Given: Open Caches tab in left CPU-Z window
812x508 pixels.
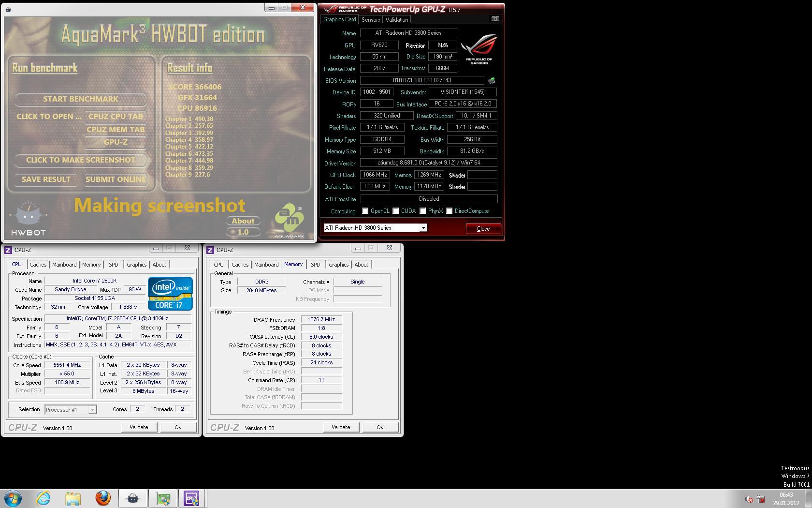Looking at the screenshot, I should click(38, 265).
